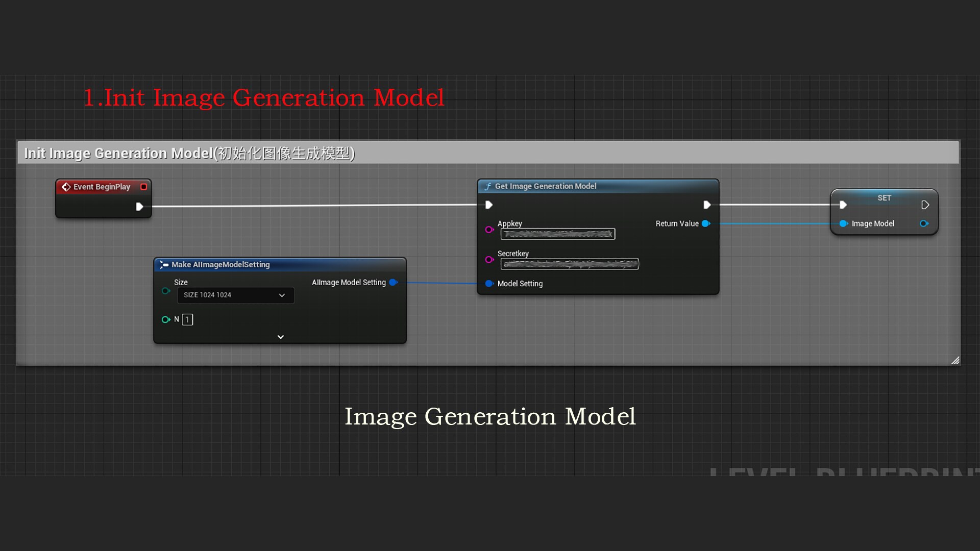Click the Model Setting input pin
Image resolution: width=980 pixels, height=551 pixels.
click(489, 284)
